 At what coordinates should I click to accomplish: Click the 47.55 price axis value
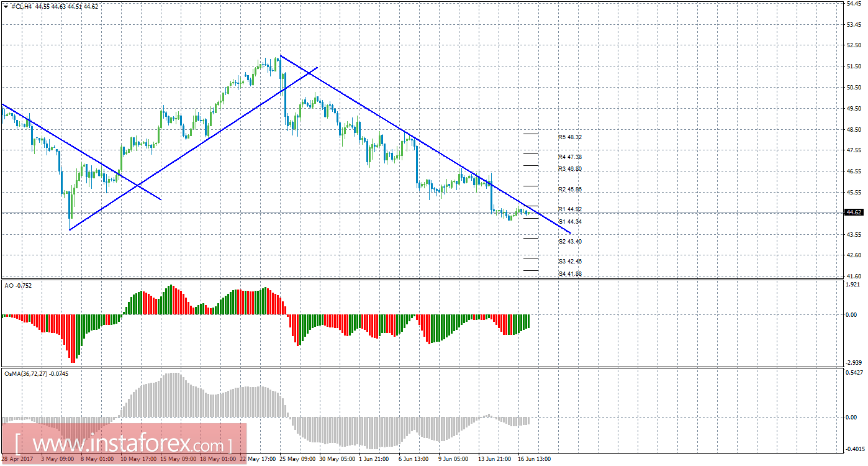pyautogui.click(x=854, y=150)
